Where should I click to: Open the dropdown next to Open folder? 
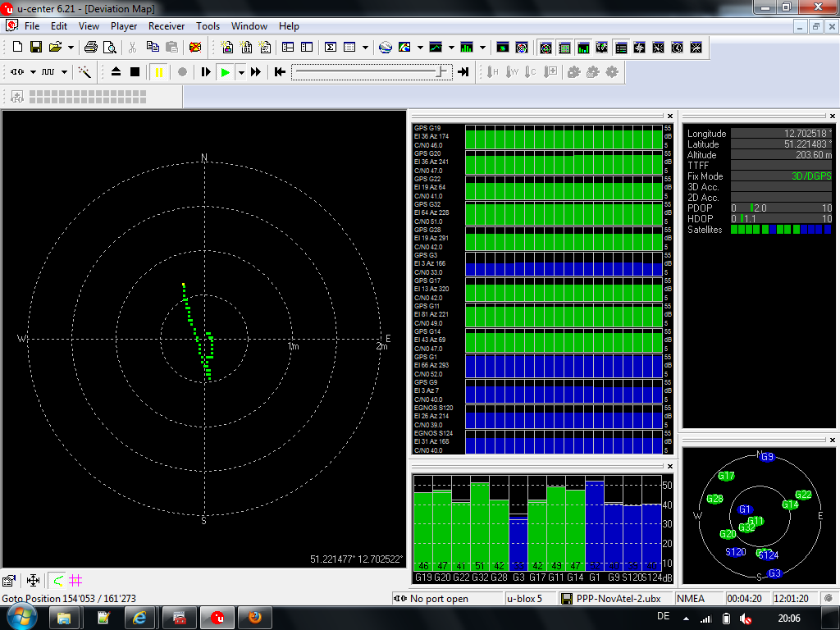tap(71, 48)
